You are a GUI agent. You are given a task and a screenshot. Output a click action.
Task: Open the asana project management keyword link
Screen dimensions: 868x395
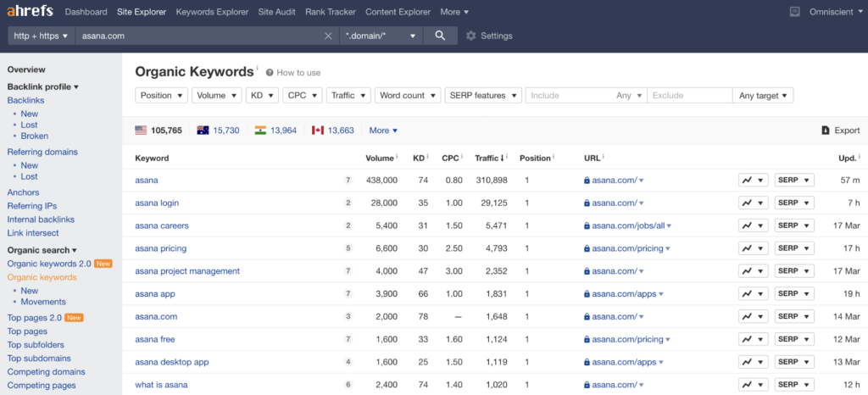(187, 271)
